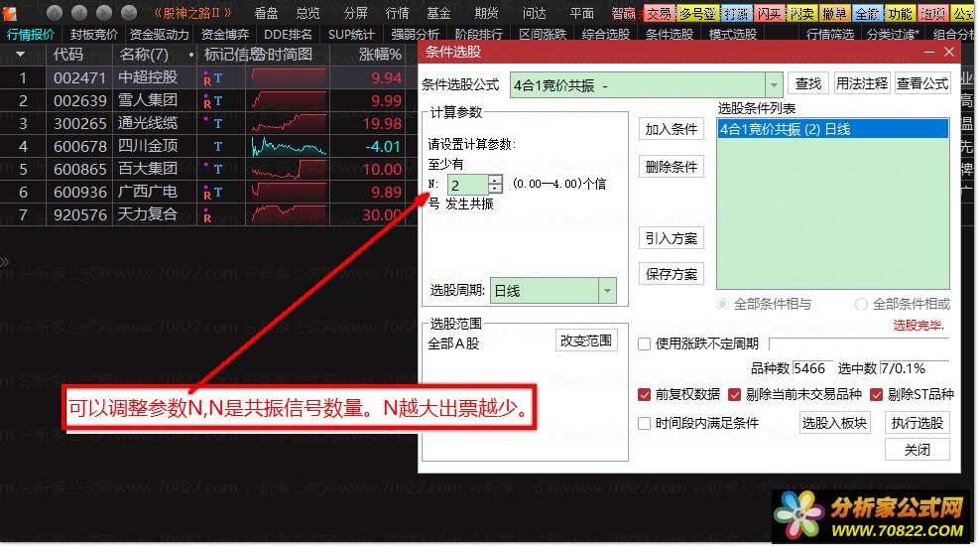Toggle 剔除当前未交易品种 checkbox
The height and width of the screenshot is (547, 980).
coord(734,395)
